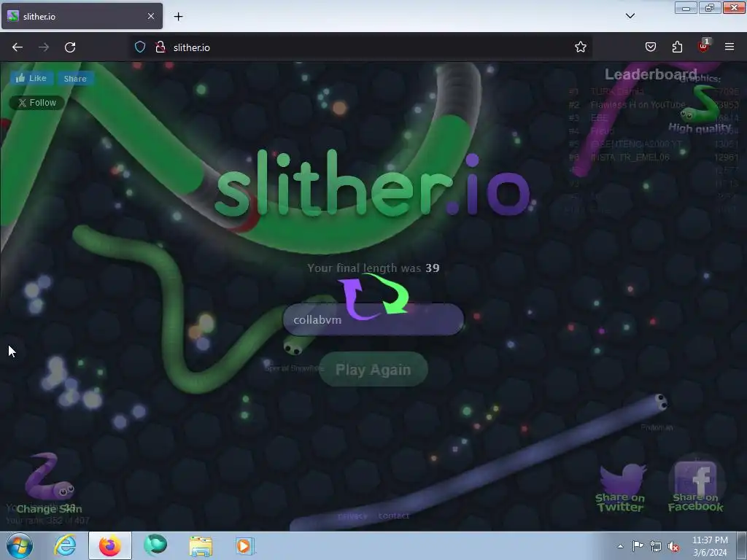Reload the slither.io page
The image size is (747, 560).
point(70,47)
